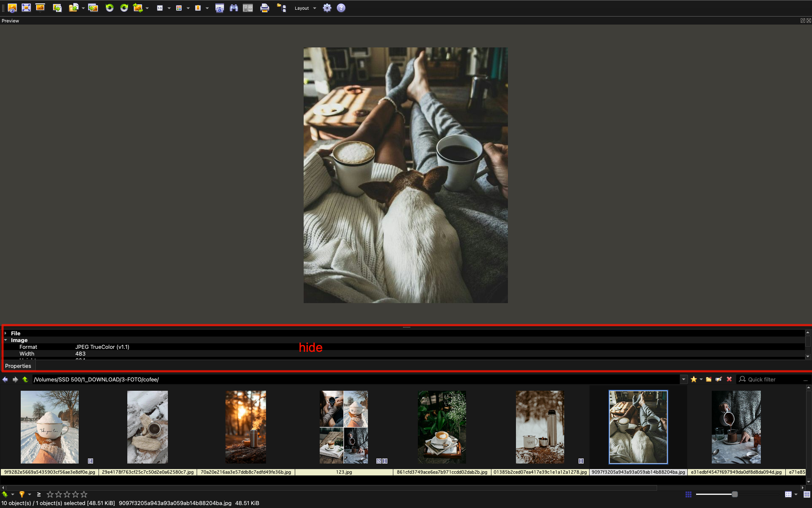Click the Print toolbar icon

(x=265, y=8)
